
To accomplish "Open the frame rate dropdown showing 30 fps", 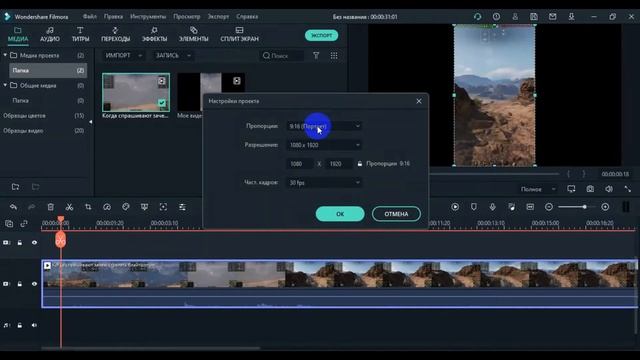I will click(324, 182).
